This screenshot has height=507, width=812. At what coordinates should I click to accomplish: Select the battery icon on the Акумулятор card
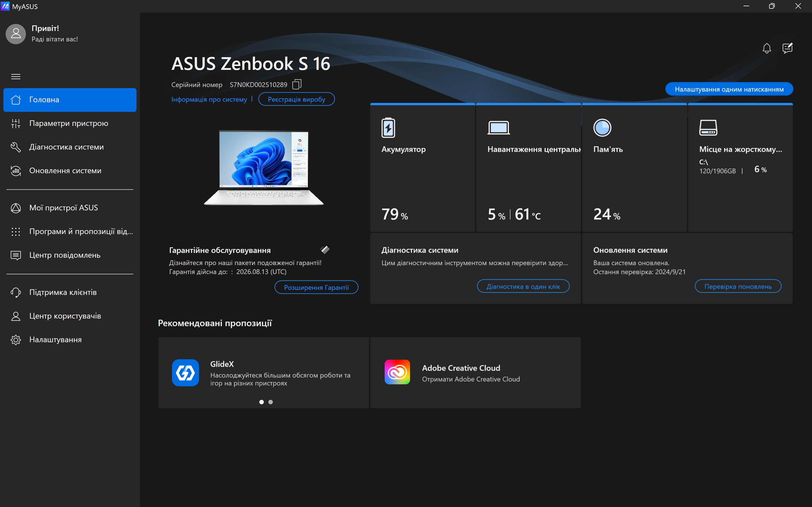(388, 128)
